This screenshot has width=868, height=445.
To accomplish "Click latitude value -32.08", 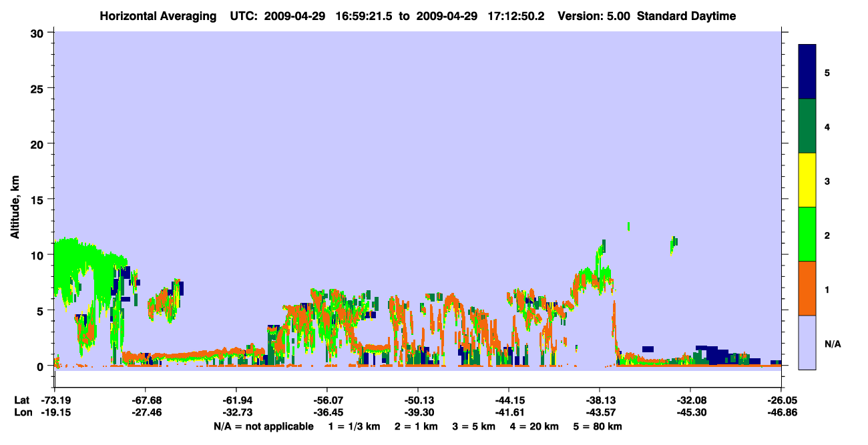I will (x=690, y=400).
